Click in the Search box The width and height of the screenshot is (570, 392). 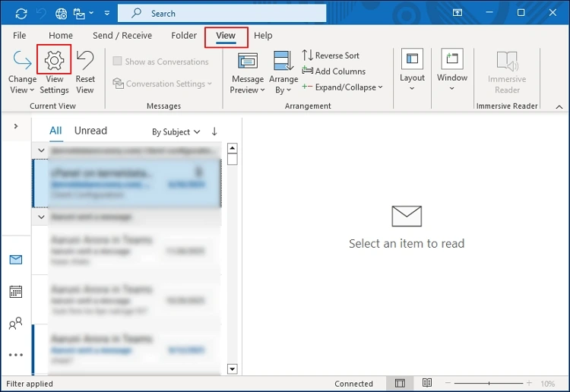coord(223,14)
